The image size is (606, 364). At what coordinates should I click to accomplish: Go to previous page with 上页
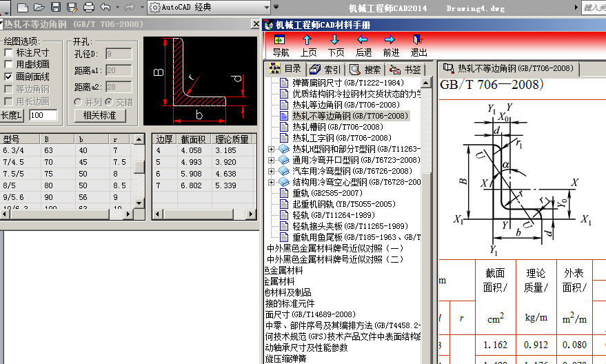[x=308, y=45]
